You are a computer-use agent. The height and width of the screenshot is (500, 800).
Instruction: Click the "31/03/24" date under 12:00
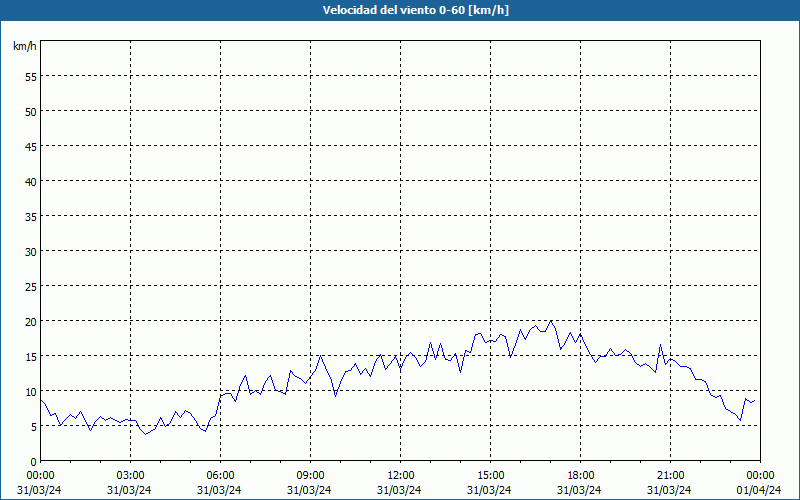[399, 490]
